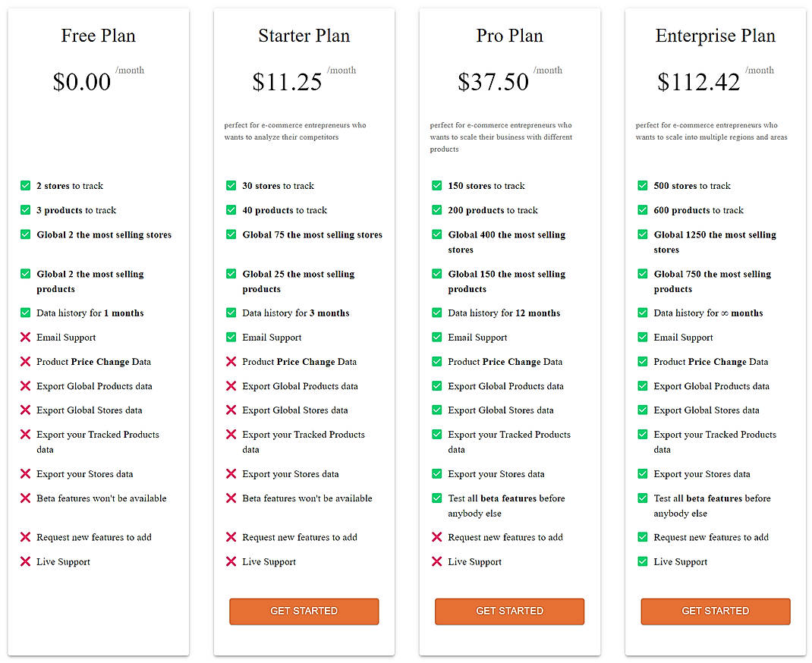Click red X beside "Beta features won't be available"
The height and width of the screenshot is (663, 812).
click(x=25, y=498)
